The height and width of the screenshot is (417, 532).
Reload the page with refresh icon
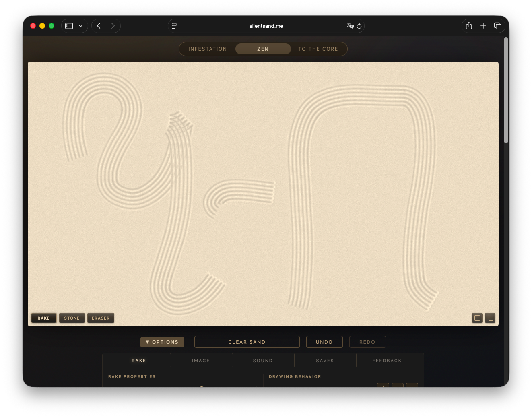click(359, 26)
